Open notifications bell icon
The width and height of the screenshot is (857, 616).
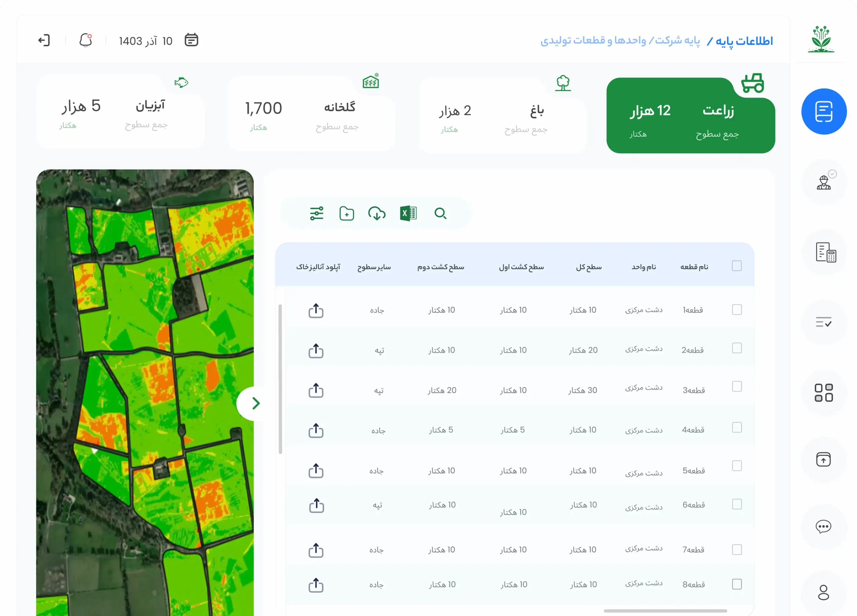click(x=86, y=40)
